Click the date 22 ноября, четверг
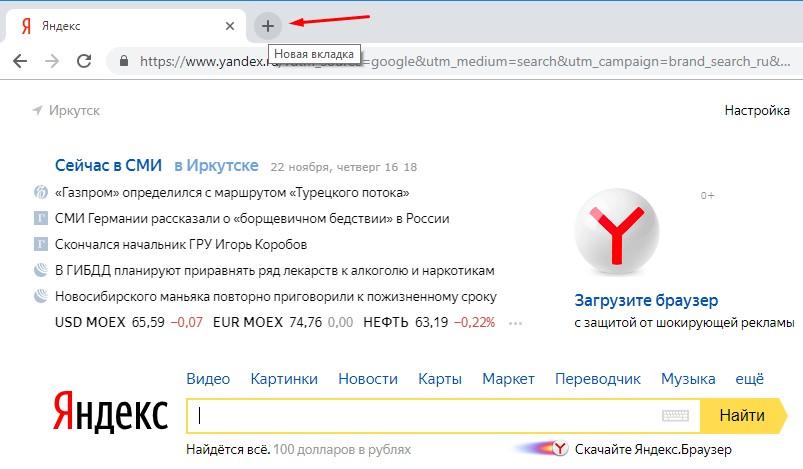The height and width of the screenshot is (469, 803). 326,167
